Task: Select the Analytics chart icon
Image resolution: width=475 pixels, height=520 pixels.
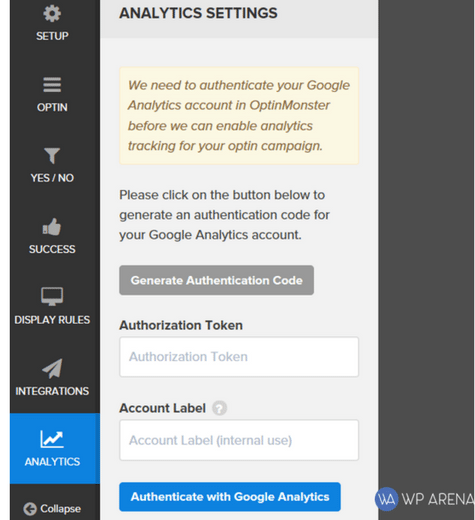Action: click(x=52, y=439)
